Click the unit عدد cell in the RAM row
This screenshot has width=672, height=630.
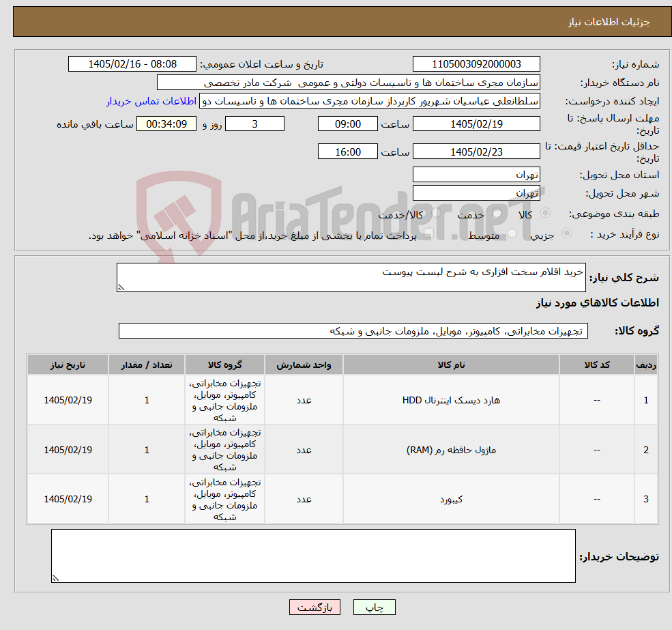click(304, 450)
